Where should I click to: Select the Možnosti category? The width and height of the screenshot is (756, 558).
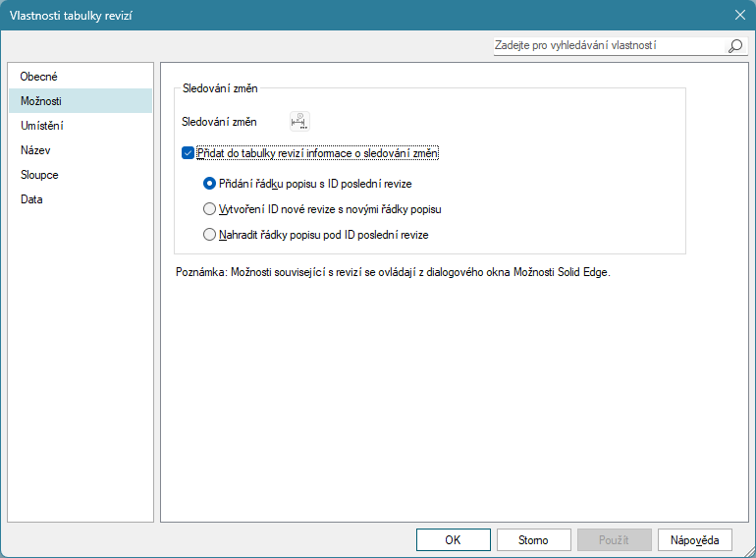point(41,101)
